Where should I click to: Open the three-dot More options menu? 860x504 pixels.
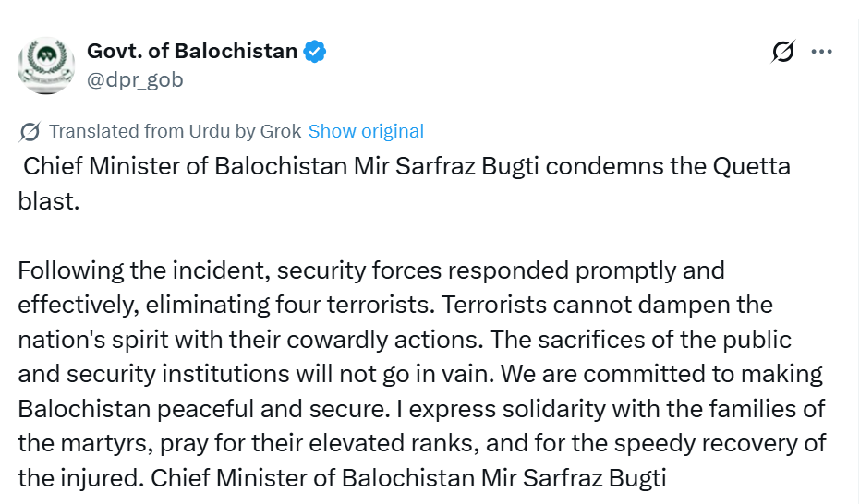(x=821, y=52)
